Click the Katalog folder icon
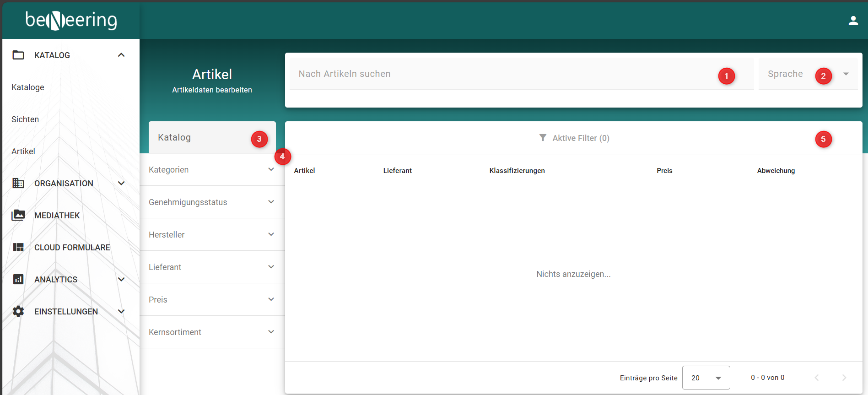This screenshot has width=868, height=395. pyautogui.click(x=18, y=55)
